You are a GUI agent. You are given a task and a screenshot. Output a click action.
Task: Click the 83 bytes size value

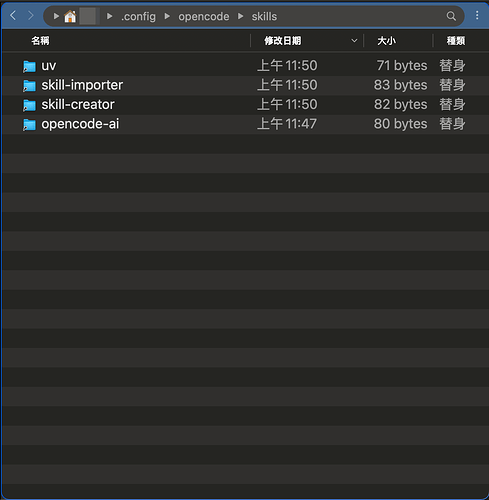click(400, 85)
